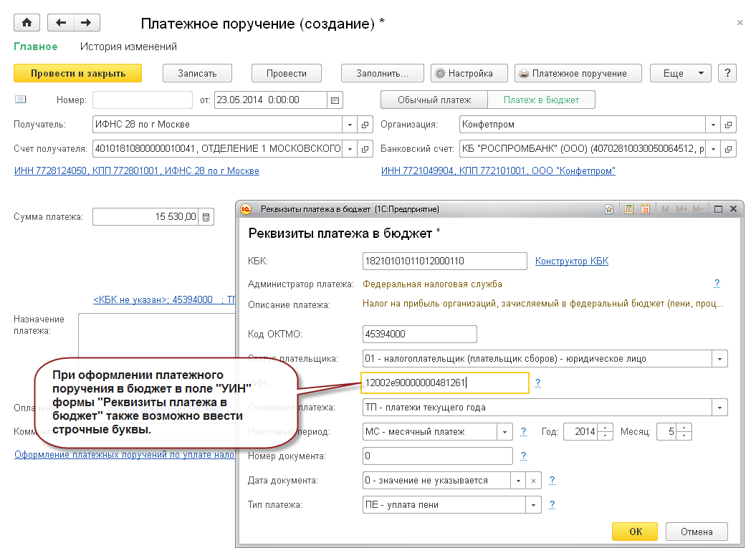Switch to История изменений tab
Viewport: 756px width, 548px height.
pyautogui.click(x=128, y=47)
